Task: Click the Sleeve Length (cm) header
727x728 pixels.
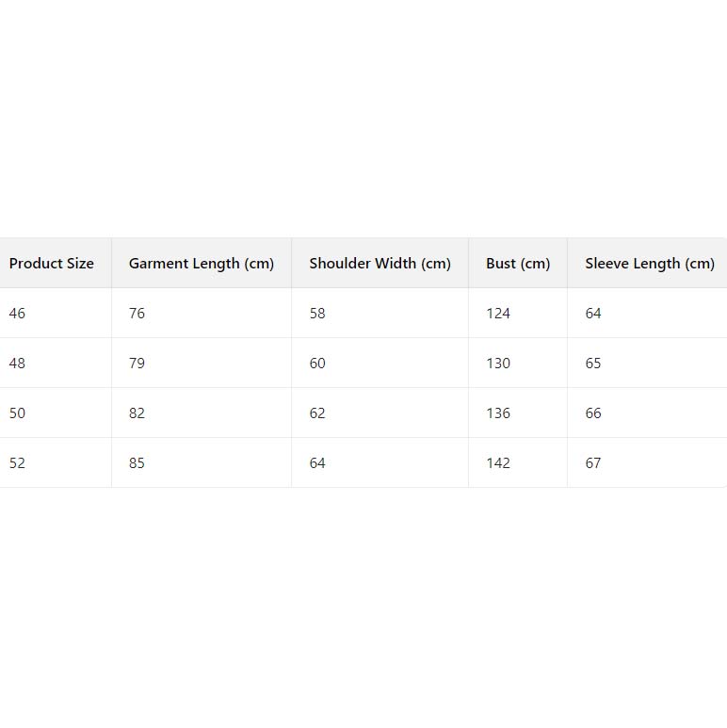Action: [650, 264]
